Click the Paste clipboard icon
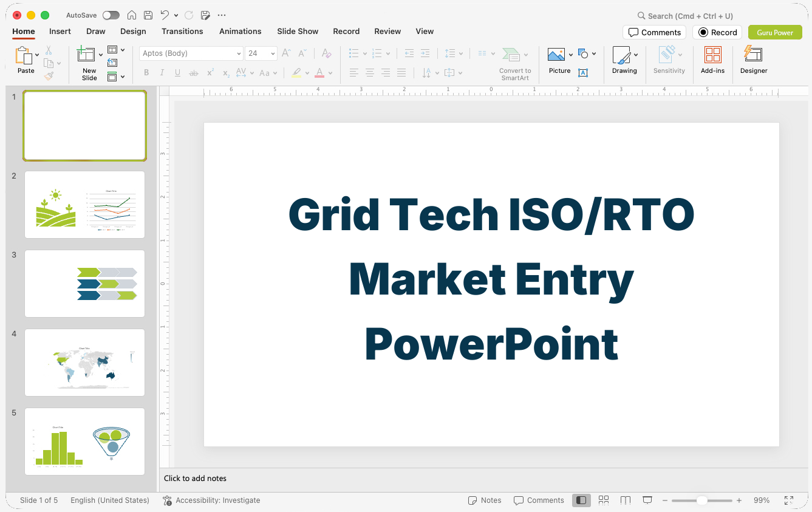812x512 pixels. click(x=24, y=56)
